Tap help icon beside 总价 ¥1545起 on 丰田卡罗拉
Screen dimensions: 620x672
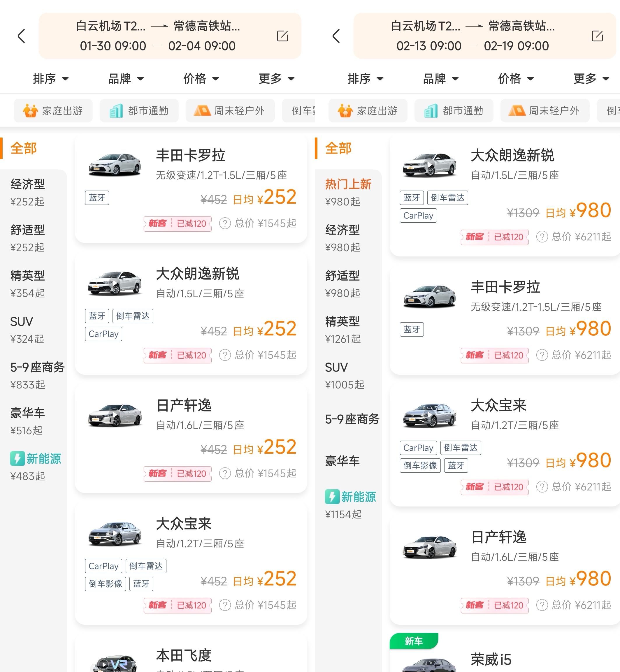click(x=225, y=223)
